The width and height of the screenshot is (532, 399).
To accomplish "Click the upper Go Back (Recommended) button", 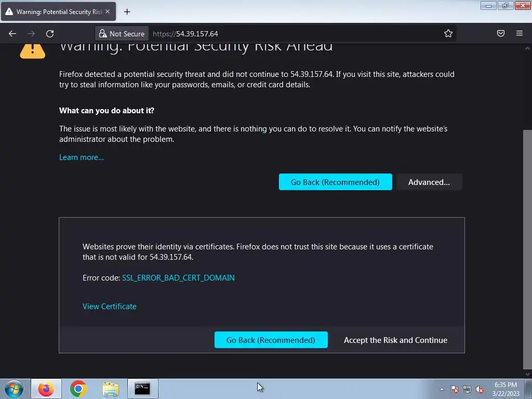I will point(335,182).
